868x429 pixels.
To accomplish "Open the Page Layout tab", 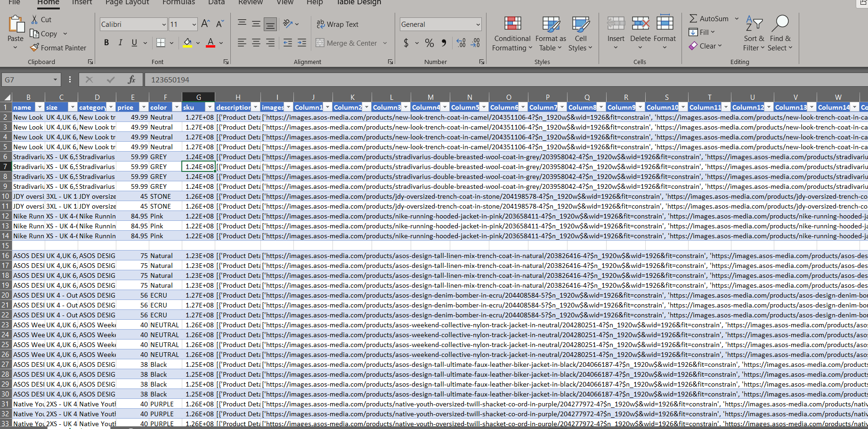I will pos(127,2).
